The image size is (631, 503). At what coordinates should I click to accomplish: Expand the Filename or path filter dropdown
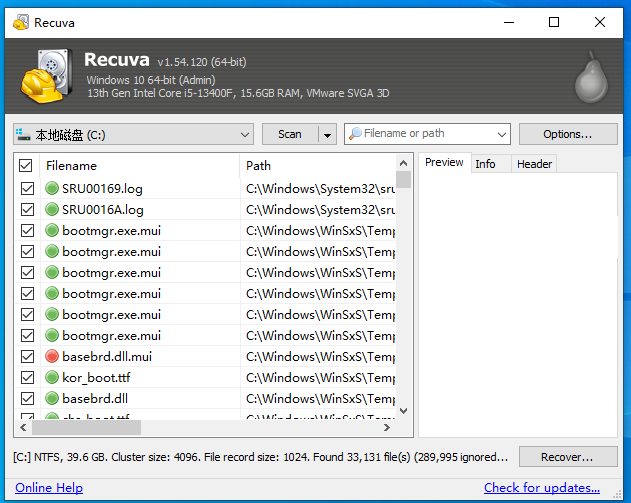(x=501, y=134)
